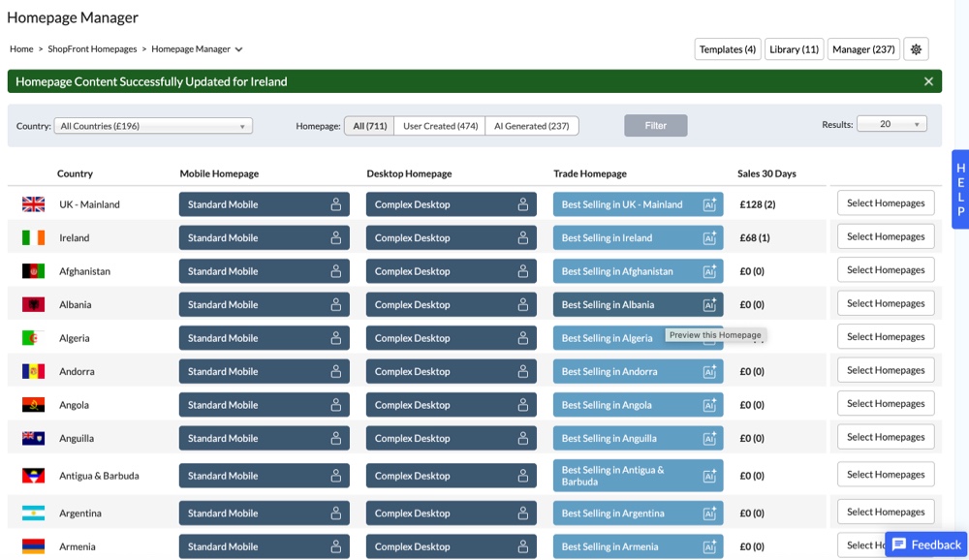Image resolution: width=969 pixels, height=560 pixels.
Task: Open the settings gear next to Manager
Action: pyautogui.click(x=916, y=48)
